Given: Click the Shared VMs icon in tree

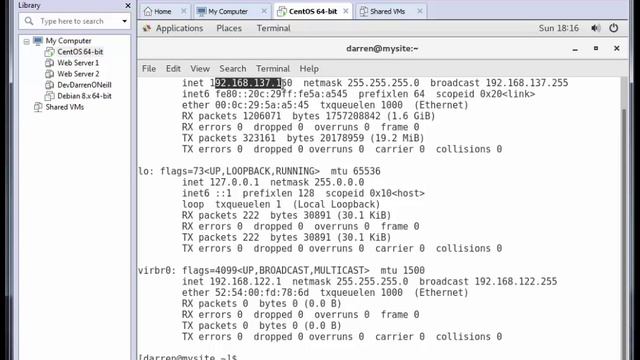Looking at the screenshot, I should point(38,107).
